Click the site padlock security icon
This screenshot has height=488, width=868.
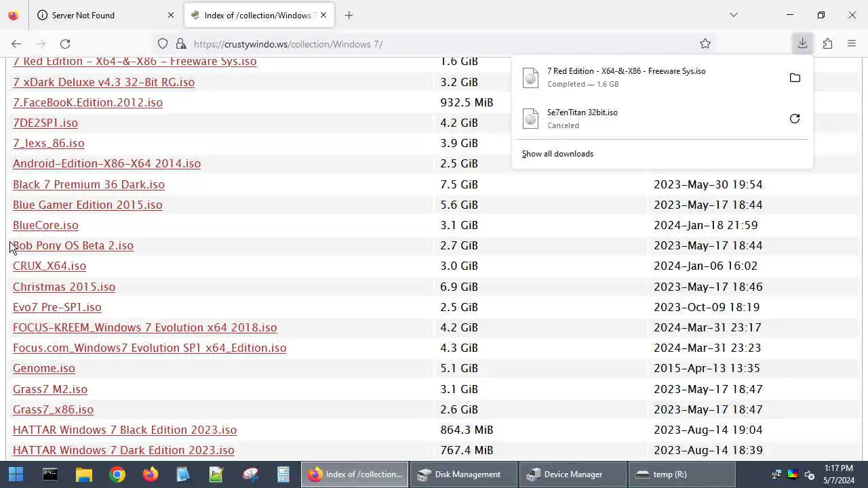point(181,44)
